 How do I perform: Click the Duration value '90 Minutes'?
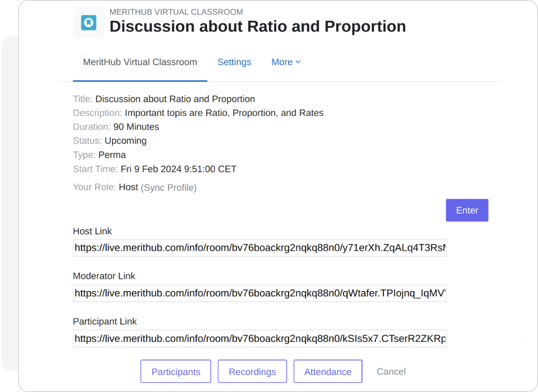(136, 127)
